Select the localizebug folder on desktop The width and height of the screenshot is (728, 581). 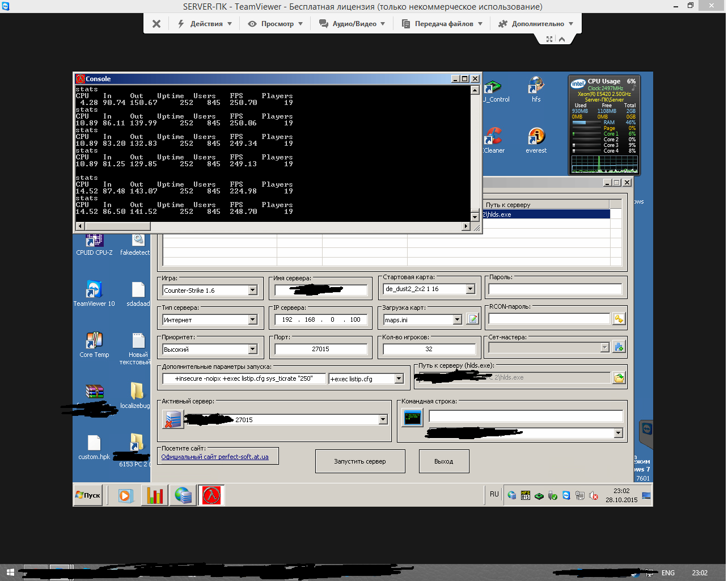pos(136,395)
